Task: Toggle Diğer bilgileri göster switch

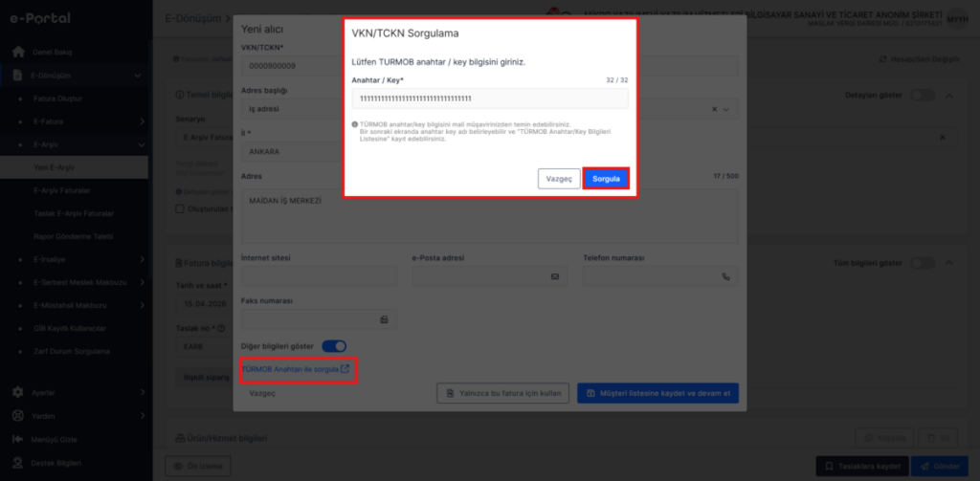Action: (x=334, y=346)
